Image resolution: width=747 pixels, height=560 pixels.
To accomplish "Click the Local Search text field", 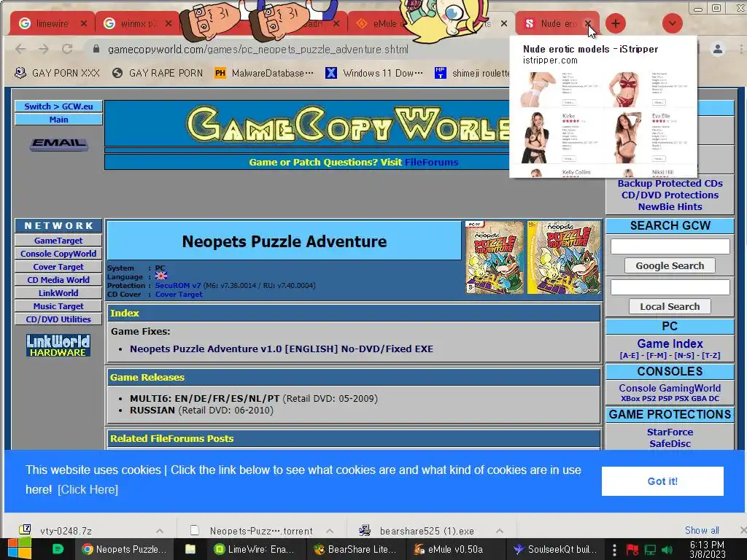I will [x=670, y=287].
